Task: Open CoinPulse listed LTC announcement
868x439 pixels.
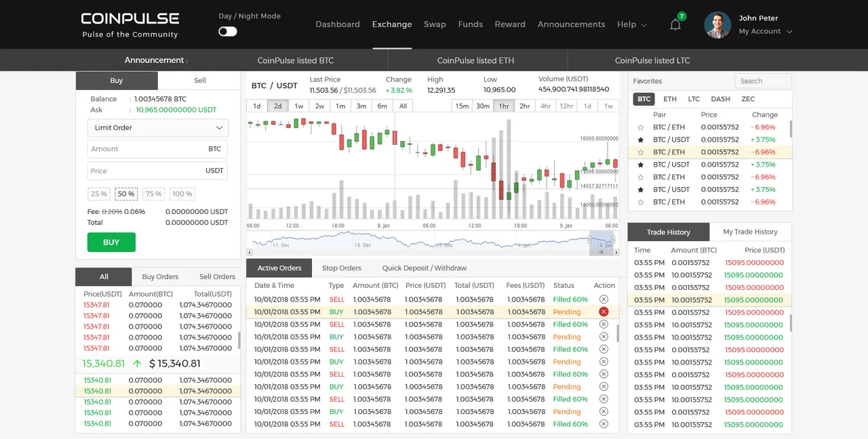Action: [x=652, y=60]
